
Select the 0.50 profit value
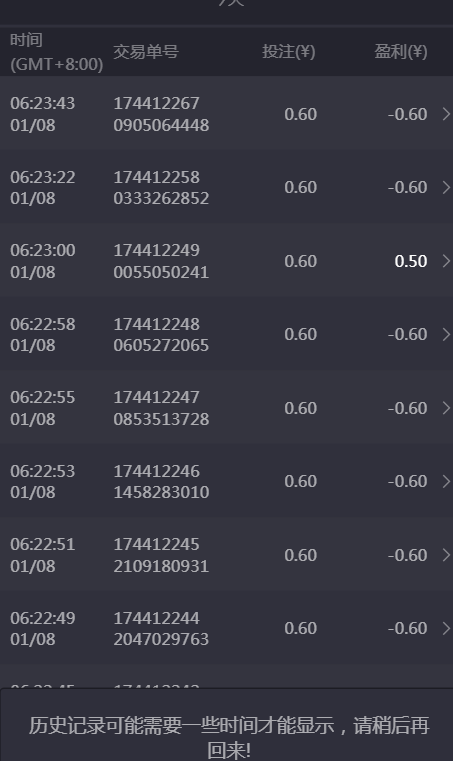[411, 261]
